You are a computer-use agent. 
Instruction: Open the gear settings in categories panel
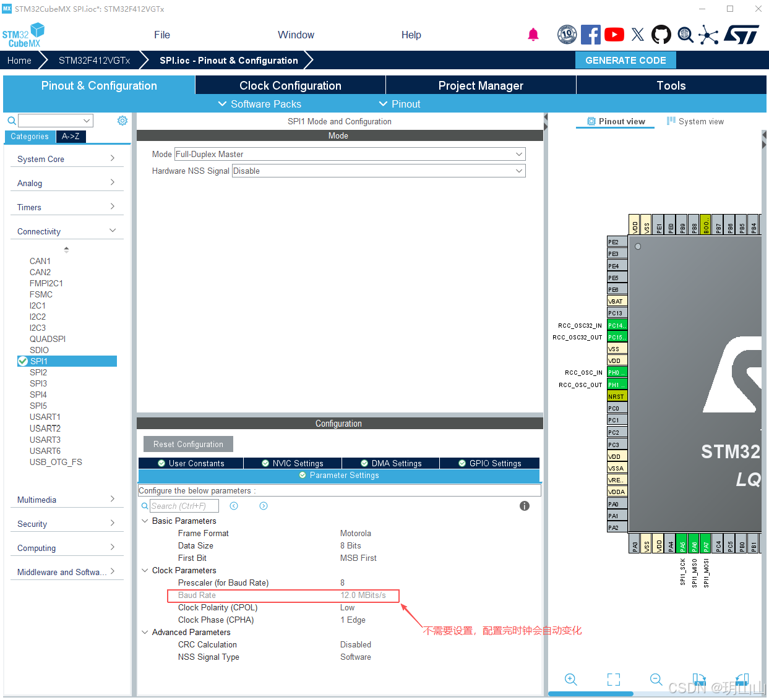click(122, 121)
